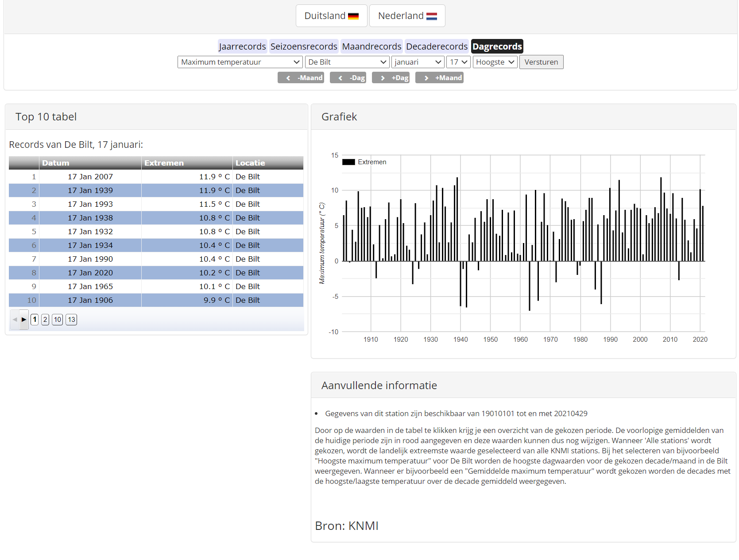Expand the Hoogste selection dropdown
The image size is (739, 560).
point(495,62)
